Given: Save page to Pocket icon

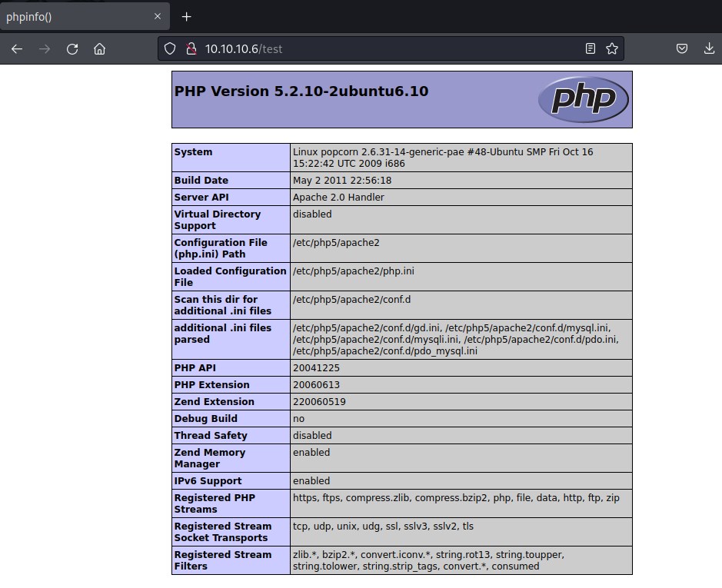Looking at the screenshot, I should 681,49.
